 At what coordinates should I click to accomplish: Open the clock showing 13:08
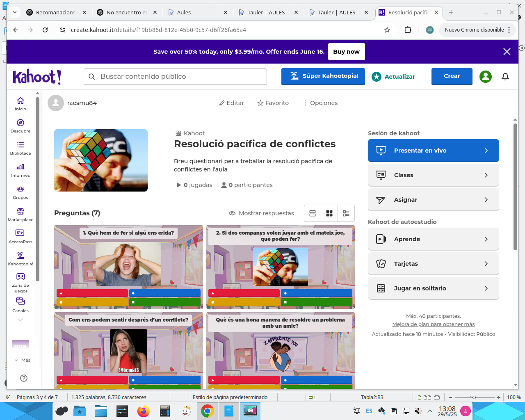coord(447,411)
